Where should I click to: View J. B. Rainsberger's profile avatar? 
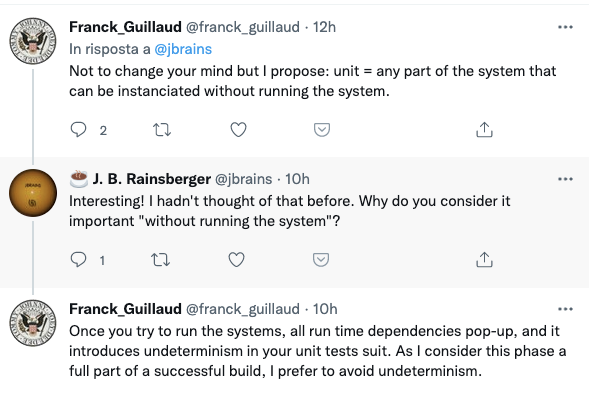tap(33, 193)
